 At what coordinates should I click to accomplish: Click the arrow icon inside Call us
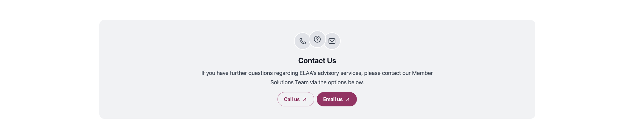(305, 99)
